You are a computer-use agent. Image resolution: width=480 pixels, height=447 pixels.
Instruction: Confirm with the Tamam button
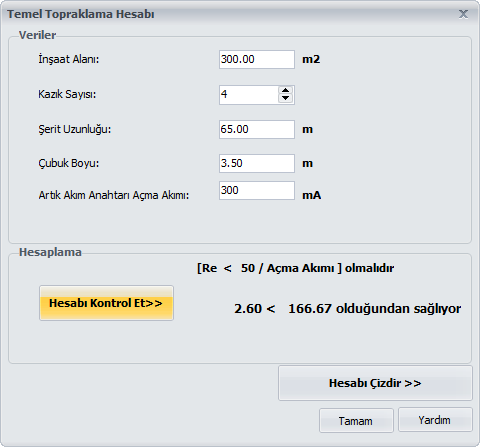pyautogui.click(x=356, y=421)
